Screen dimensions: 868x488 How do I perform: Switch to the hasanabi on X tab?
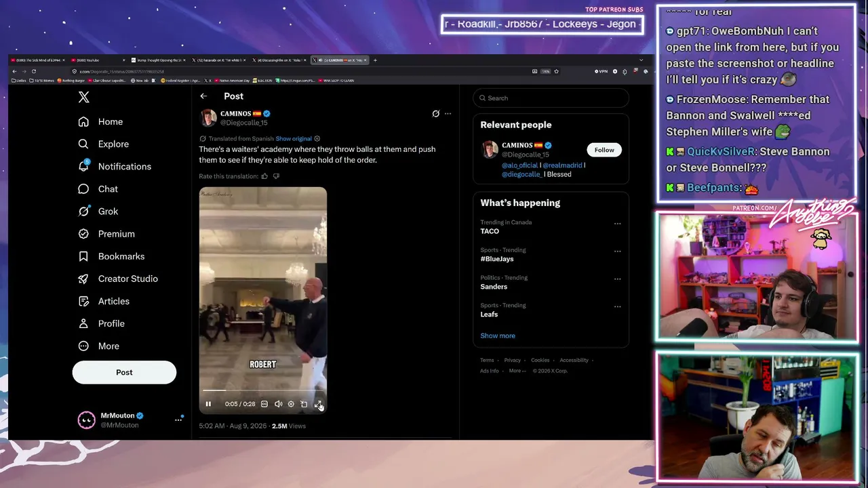218,60
